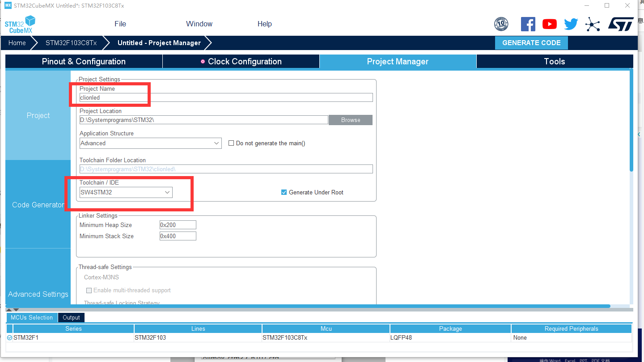Switch to Output tab
The height and width of the screenshot is (362, 644).
click(71, 318)
